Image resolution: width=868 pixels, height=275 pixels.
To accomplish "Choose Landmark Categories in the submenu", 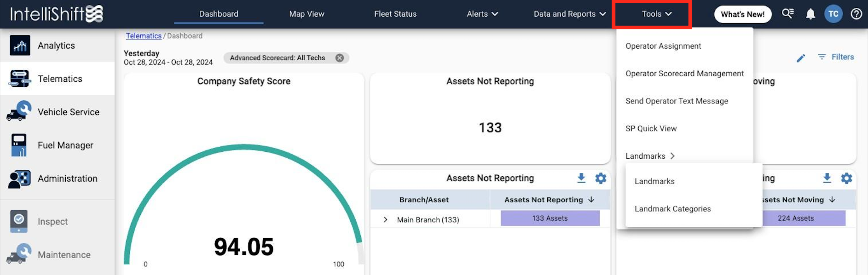I will tap(672, 209).
